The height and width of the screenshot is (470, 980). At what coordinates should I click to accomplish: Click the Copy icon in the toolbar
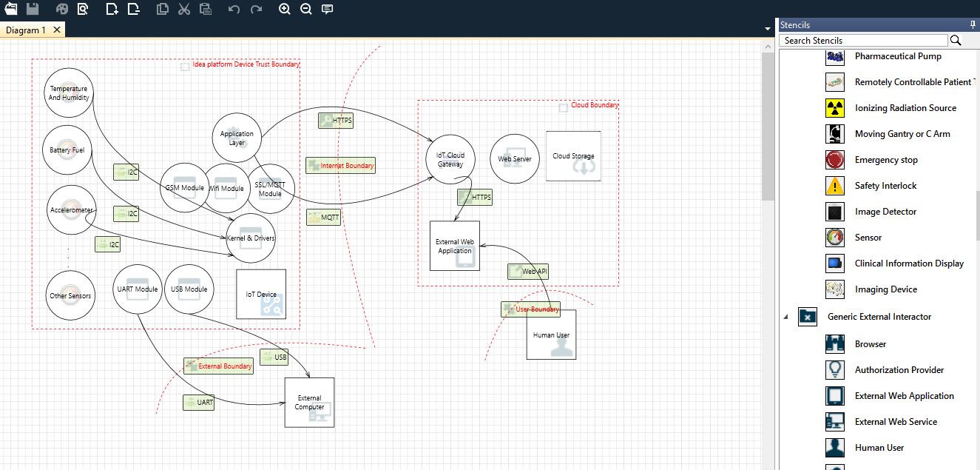click(163, 9)
